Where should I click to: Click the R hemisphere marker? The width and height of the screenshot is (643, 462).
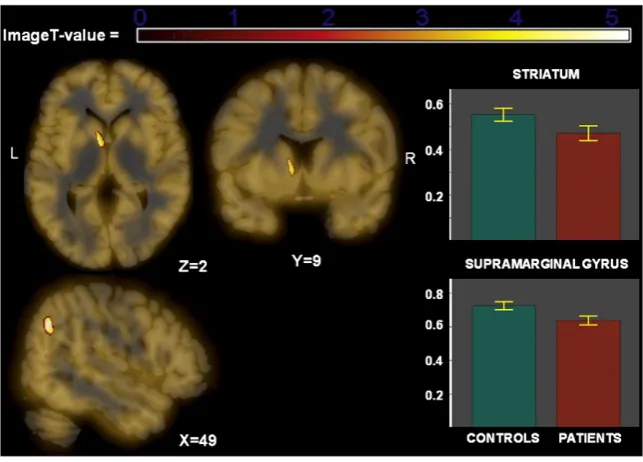(x=410, y=159)
